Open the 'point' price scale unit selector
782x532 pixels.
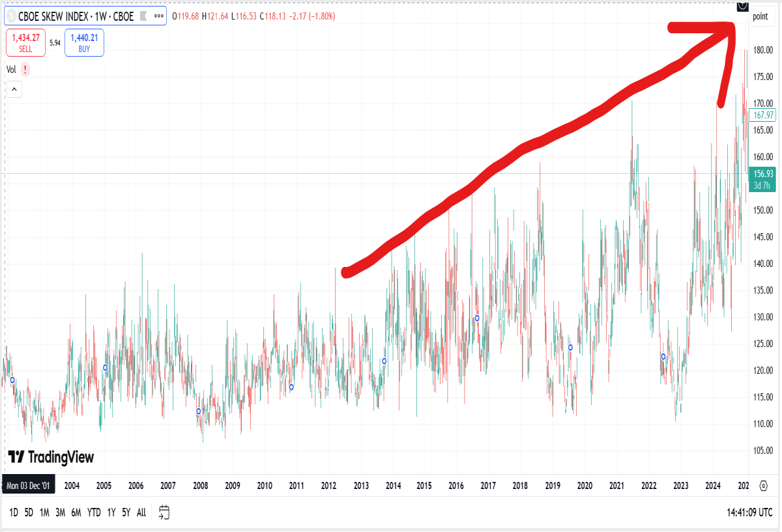click(x=760, y=17)
